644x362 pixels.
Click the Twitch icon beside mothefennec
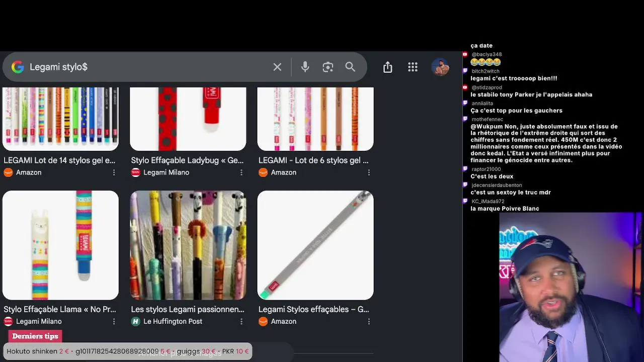point(465,119)
